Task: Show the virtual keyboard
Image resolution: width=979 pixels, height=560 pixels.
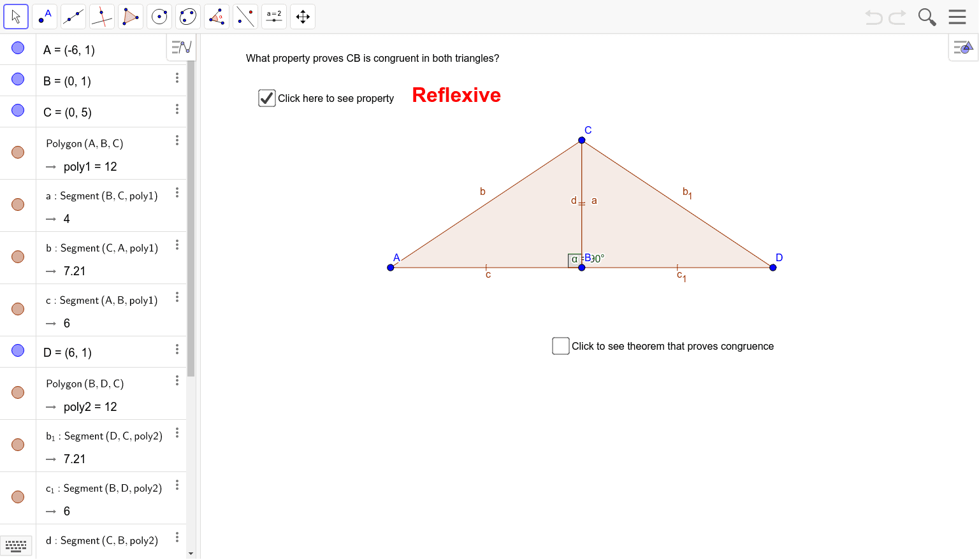Action: (x=16, y=546)
